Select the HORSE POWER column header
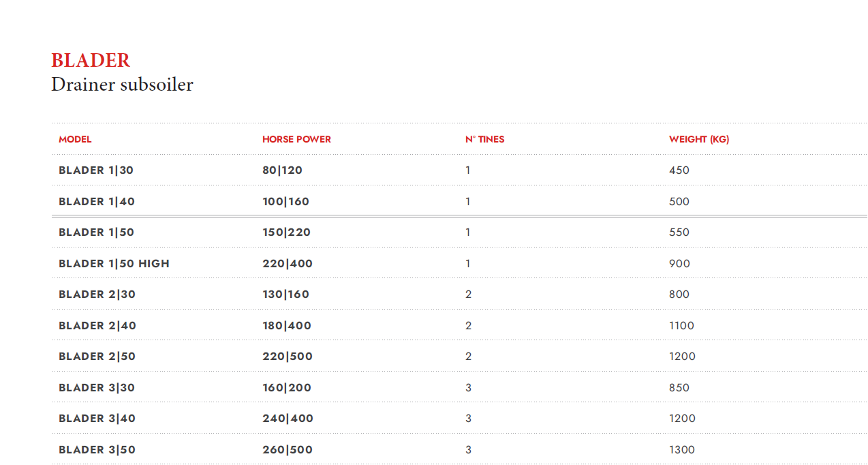 [296, 139]
